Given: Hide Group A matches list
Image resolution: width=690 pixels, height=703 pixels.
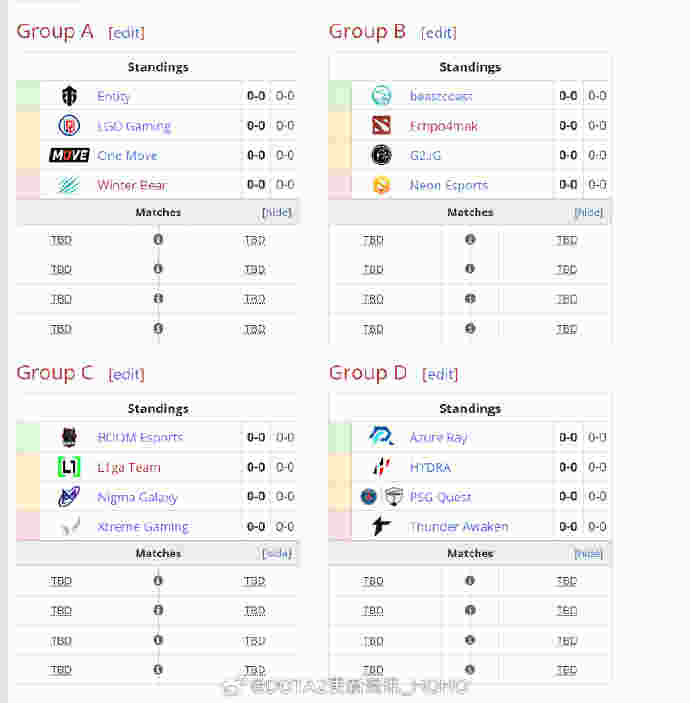Looking at the screenshot, I should click(277, 212).
